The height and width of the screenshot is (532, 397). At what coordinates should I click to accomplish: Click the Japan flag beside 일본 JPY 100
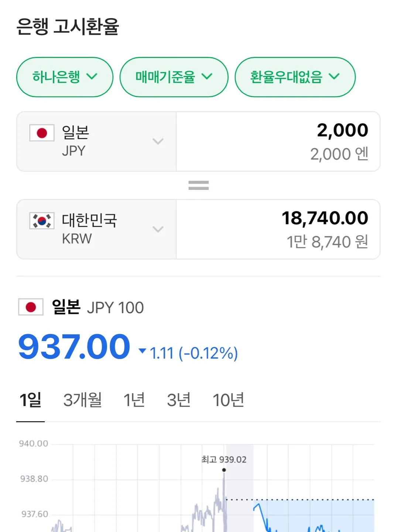pos(31,307)
